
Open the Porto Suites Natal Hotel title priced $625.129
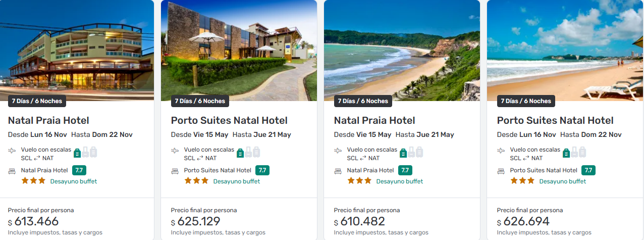(x=229, y=120)
